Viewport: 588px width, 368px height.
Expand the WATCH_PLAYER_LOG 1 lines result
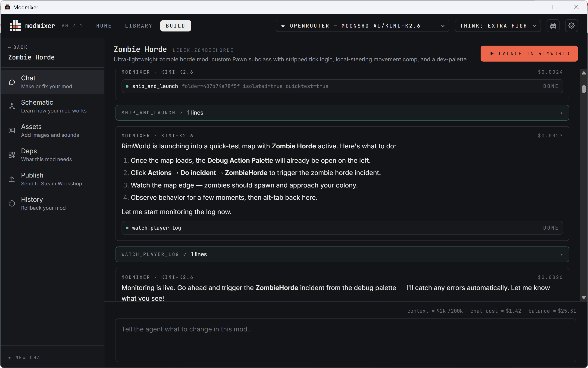pyautogui.click(x=342, y=254)
